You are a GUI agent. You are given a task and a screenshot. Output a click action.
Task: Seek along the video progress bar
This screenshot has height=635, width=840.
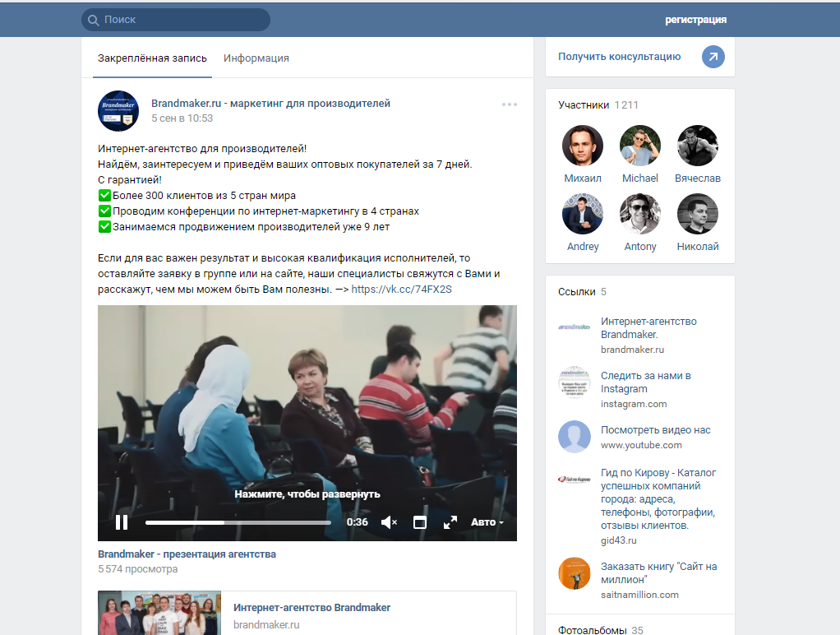click(238, 522)
